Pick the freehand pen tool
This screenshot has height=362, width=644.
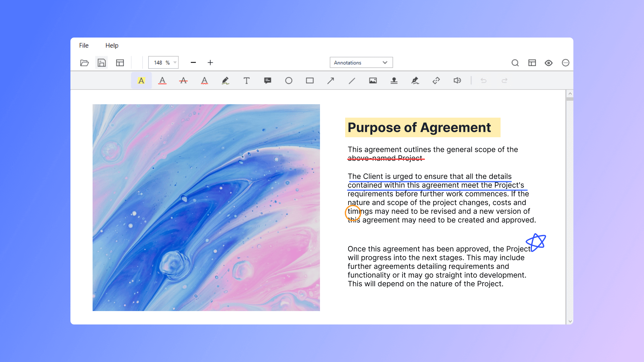coord(226,80)
